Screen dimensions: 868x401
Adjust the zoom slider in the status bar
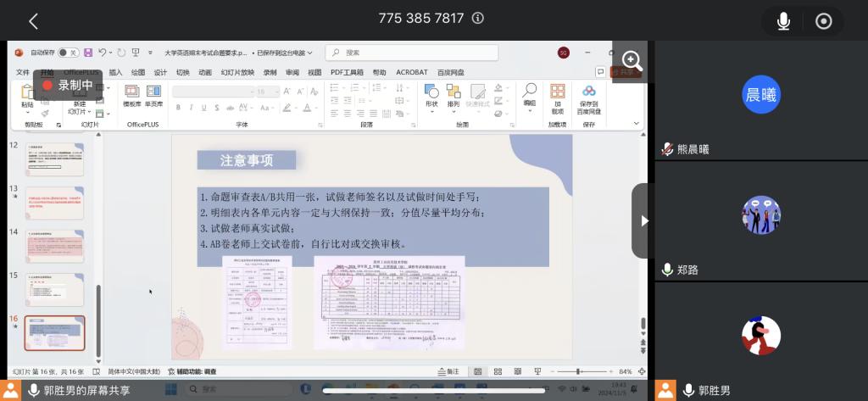pyautogui.click(x=579, y=371)
